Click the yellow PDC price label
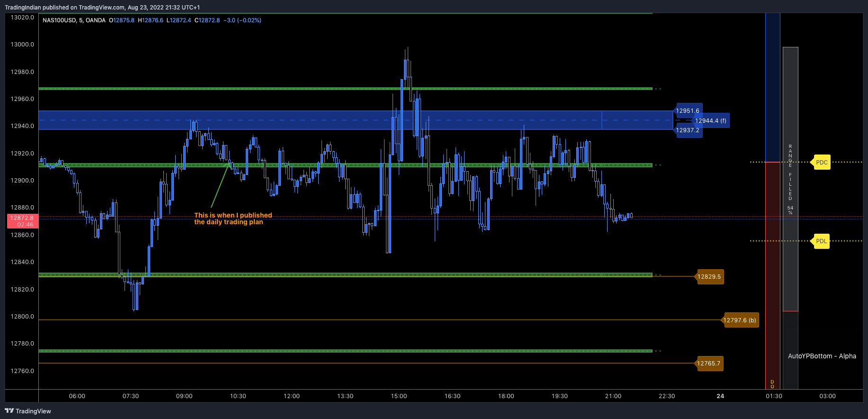868x419 pixels. pos(822,162)
